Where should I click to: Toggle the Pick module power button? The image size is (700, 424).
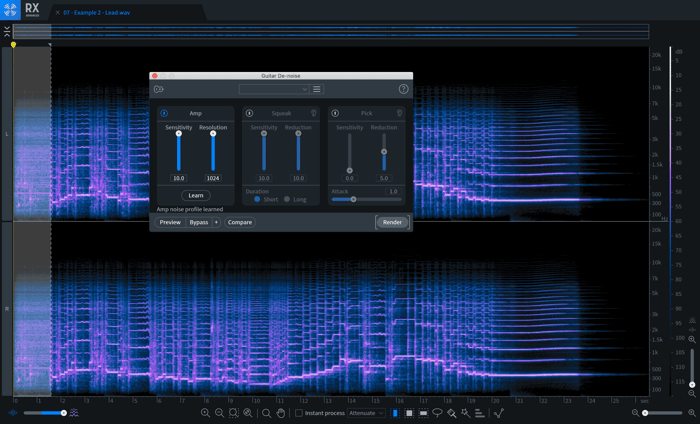pos(335,113)
